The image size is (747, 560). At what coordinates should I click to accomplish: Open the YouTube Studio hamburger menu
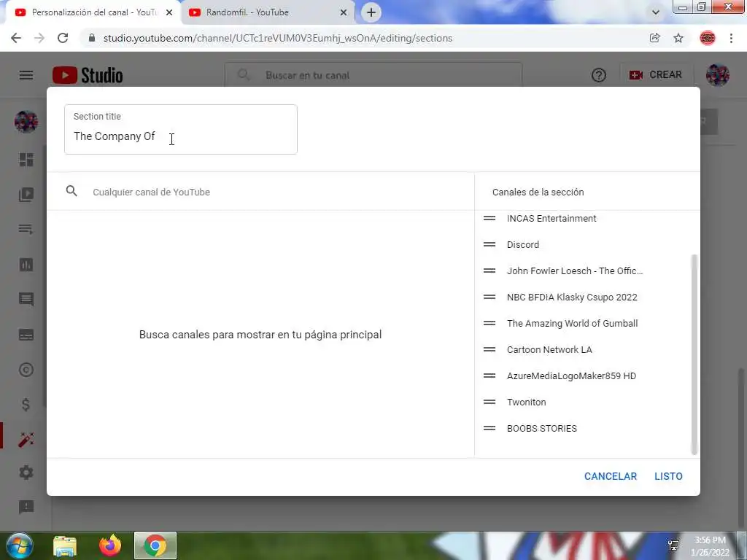point(26,75)
